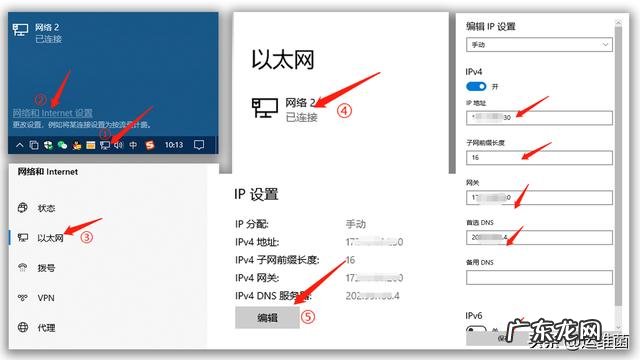This screenshot has height=360, width=640.
Task: Open the yellow window tray icon
Action: pyautogui.click(x=91, y=145)
